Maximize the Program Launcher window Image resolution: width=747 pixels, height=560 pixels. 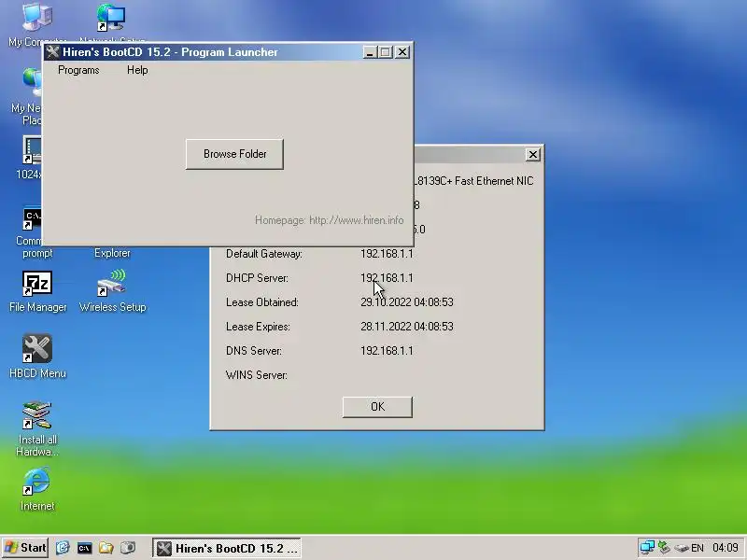(386, 52)
